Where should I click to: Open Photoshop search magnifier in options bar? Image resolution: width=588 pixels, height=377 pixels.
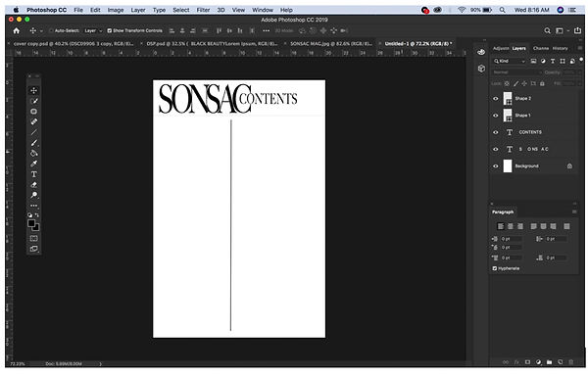(x=547, y=30)
